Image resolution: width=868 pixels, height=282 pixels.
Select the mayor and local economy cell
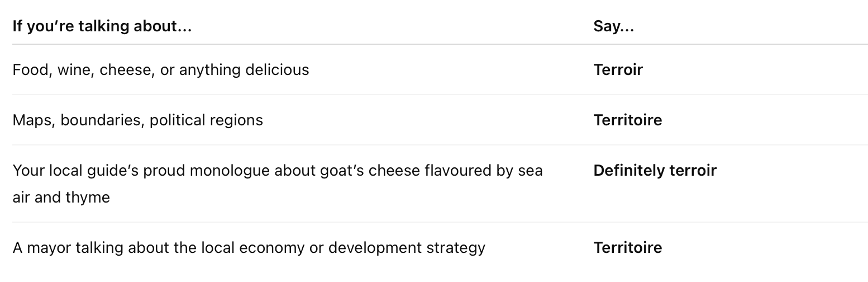[x=249, y=247]
